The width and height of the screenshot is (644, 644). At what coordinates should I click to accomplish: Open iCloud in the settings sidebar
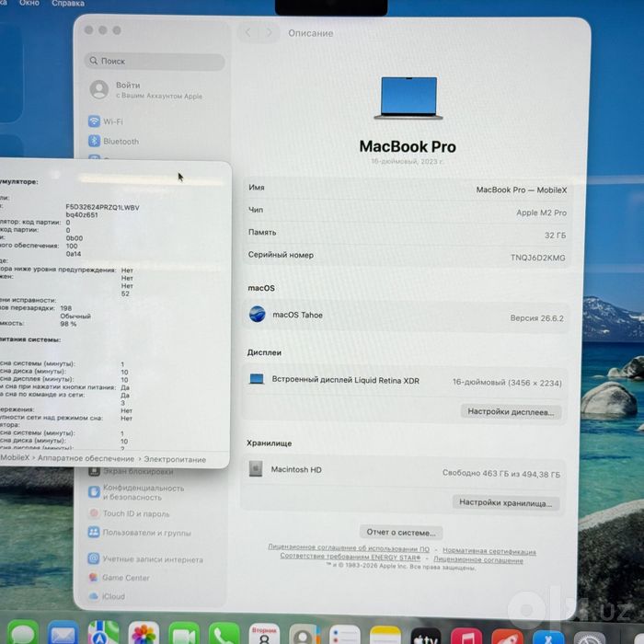107,596
